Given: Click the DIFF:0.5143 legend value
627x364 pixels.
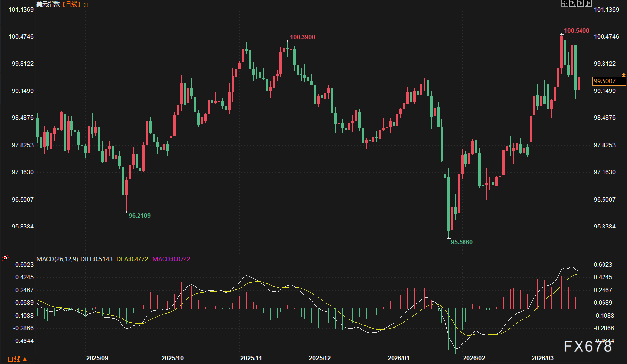Looking at the screenshot, I should 96,259.
